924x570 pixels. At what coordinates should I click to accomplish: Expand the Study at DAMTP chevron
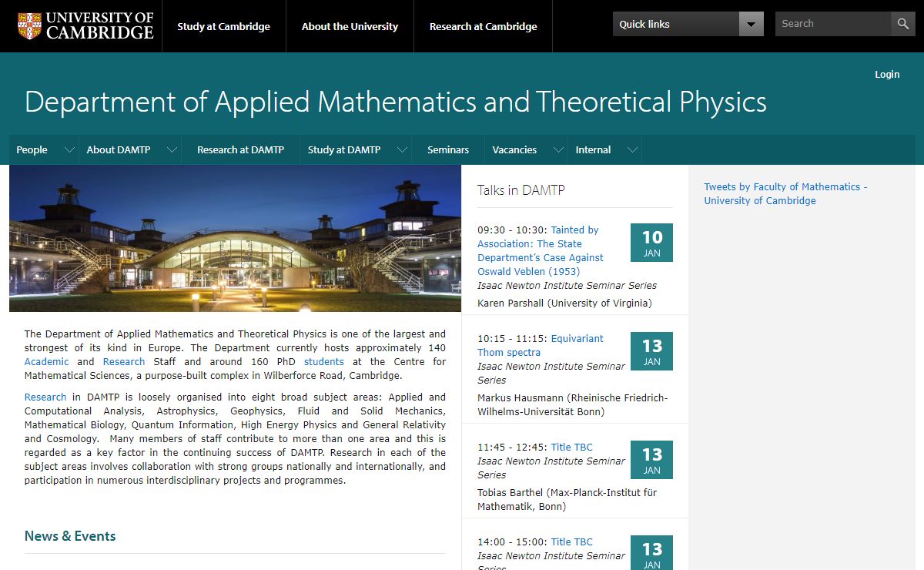click(402, 150)
